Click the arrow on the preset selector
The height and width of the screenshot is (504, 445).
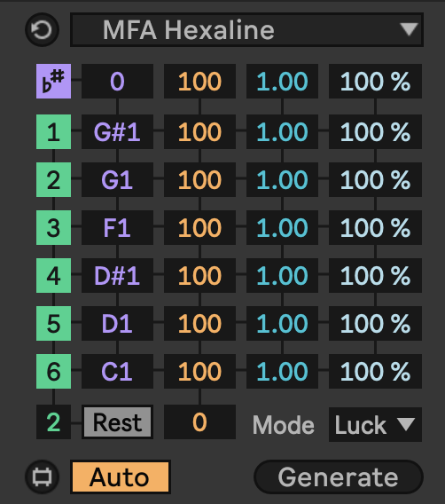click(409, 29)
